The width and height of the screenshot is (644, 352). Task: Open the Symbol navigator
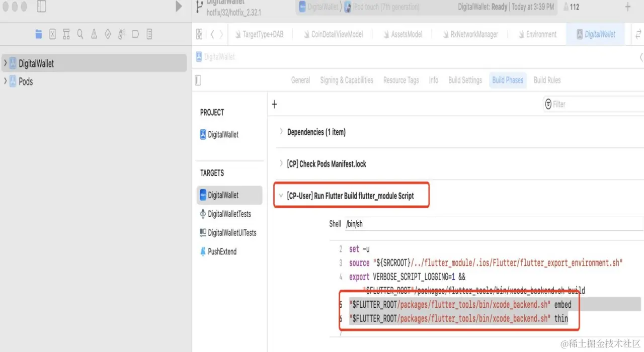click(66, 34)
